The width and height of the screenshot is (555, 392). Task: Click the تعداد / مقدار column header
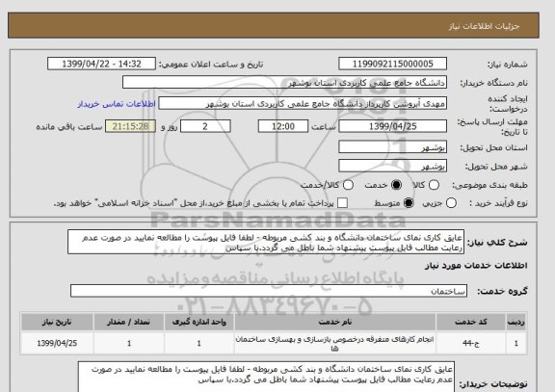pyautogui.click(x=129, y=322)
